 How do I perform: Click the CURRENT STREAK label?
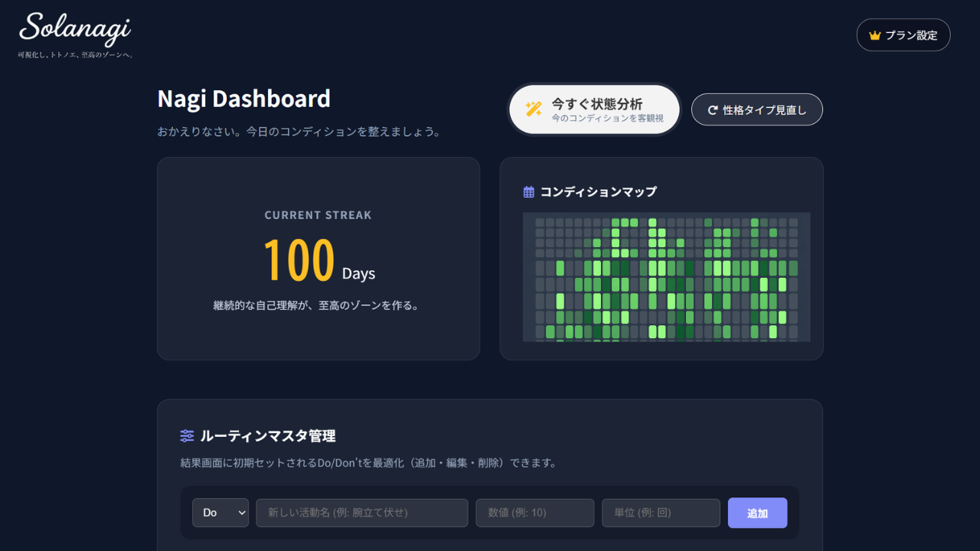(318, 215)
